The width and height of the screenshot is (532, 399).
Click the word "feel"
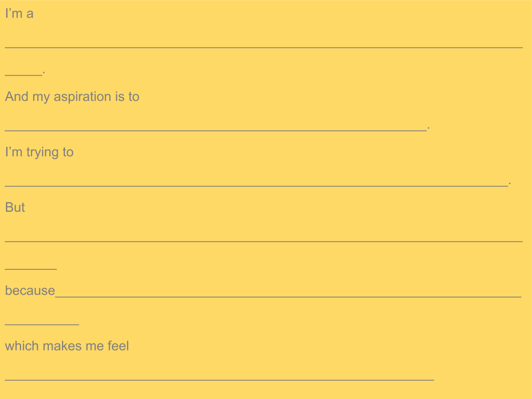pyautogui.click(x=118, y=346)
